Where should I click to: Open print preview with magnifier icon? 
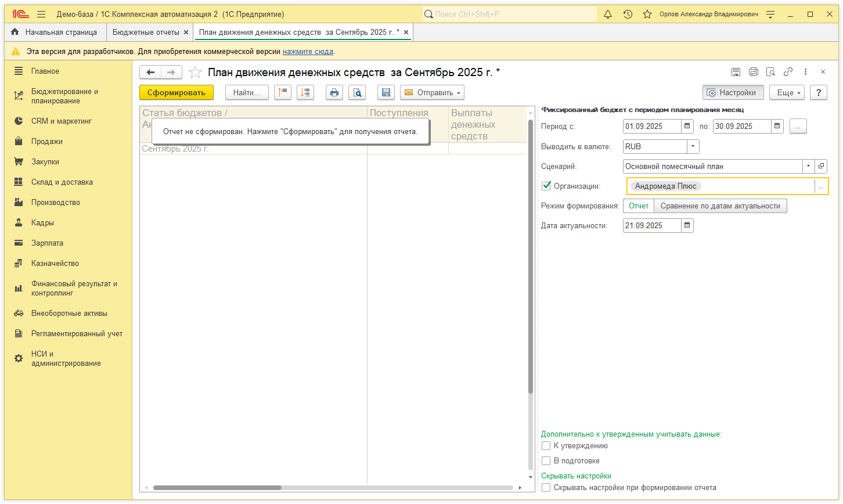click(358, 92)
